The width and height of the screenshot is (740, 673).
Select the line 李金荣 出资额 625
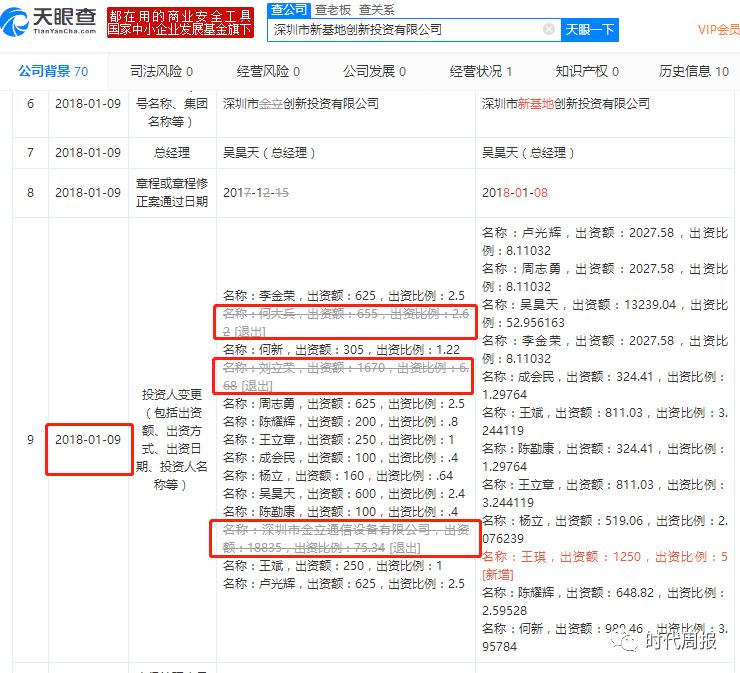pyautogui.click(x=344, y=295)
